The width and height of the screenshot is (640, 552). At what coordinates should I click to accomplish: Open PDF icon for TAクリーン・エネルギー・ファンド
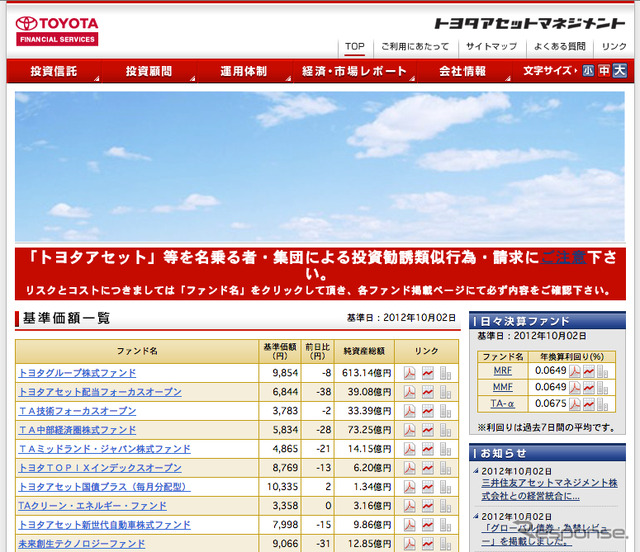[409, 506]
